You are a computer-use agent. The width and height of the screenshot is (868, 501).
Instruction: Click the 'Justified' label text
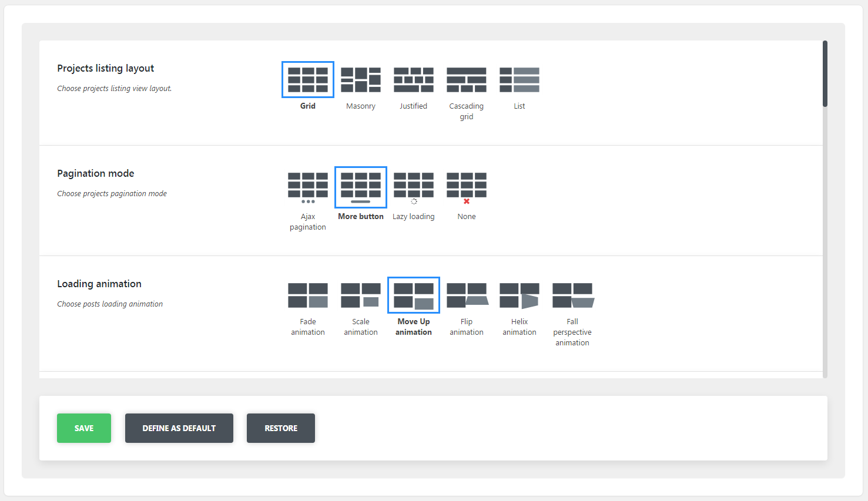pos(414,106)
